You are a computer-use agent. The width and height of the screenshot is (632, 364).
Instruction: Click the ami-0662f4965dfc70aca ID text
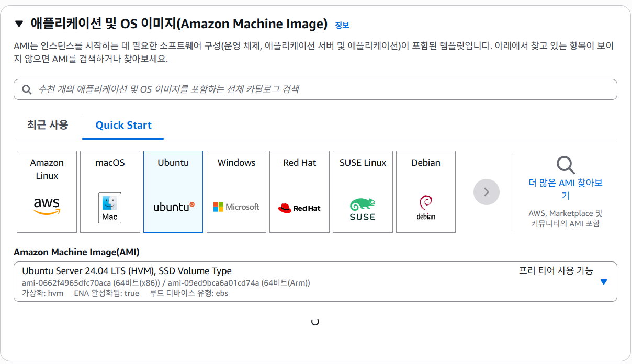point(67,283)
